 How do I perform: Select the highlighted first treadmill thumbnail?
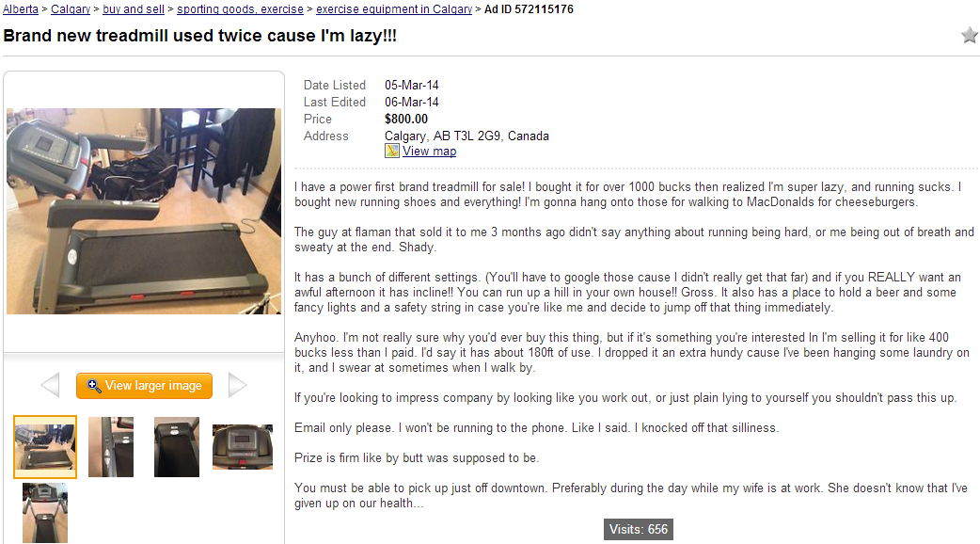[x=45, y=447]
